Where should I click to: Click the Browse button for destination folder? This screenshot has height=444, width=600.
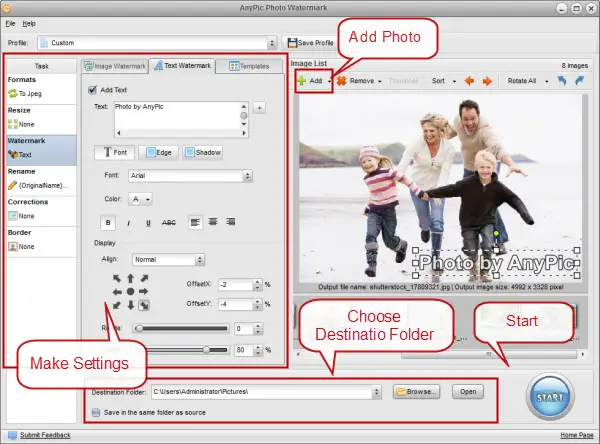point(417,392)
